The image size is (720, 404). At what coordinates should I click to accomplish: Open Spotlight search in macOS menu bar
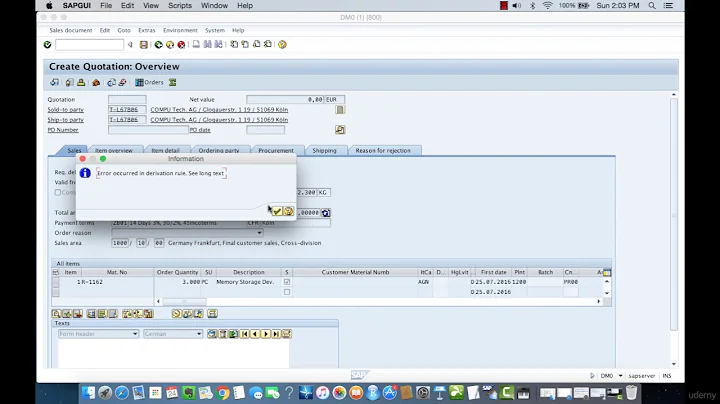[652, 6]
